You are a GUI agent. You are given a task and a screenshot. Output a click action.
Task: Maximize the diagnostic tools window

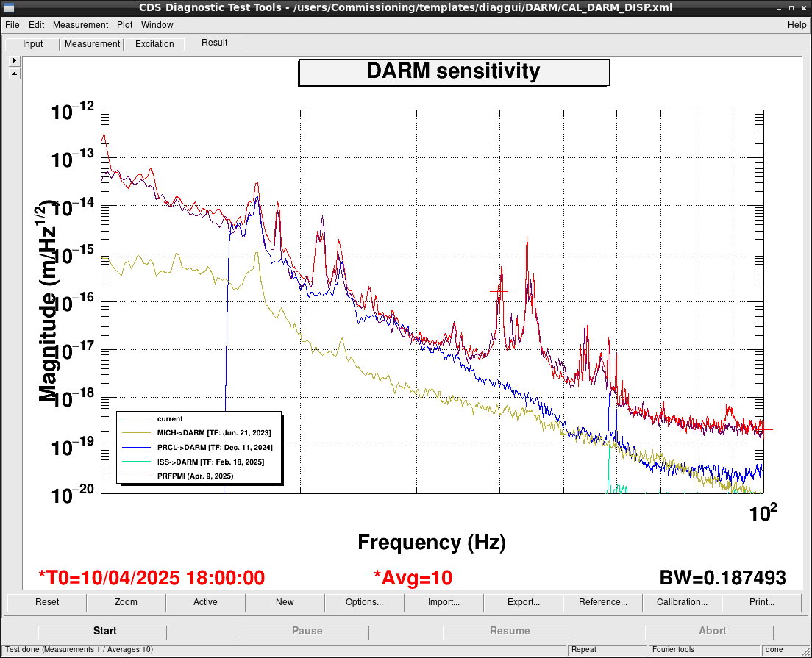click(x=791, y=8)
